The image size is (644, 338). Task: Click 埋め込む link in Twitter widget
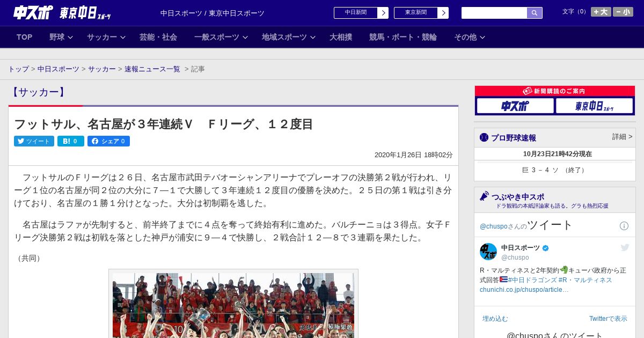tap(495, 319)
